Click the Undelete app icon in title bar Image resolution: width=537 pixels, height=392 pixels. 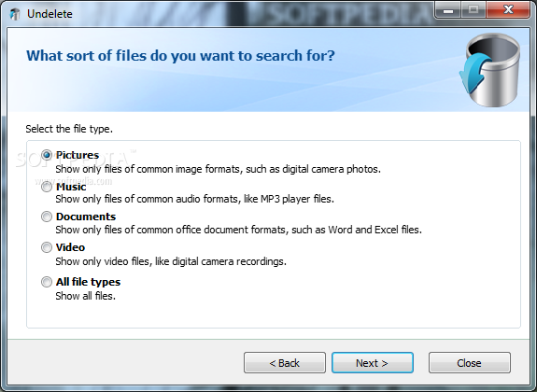click(16, 14)
